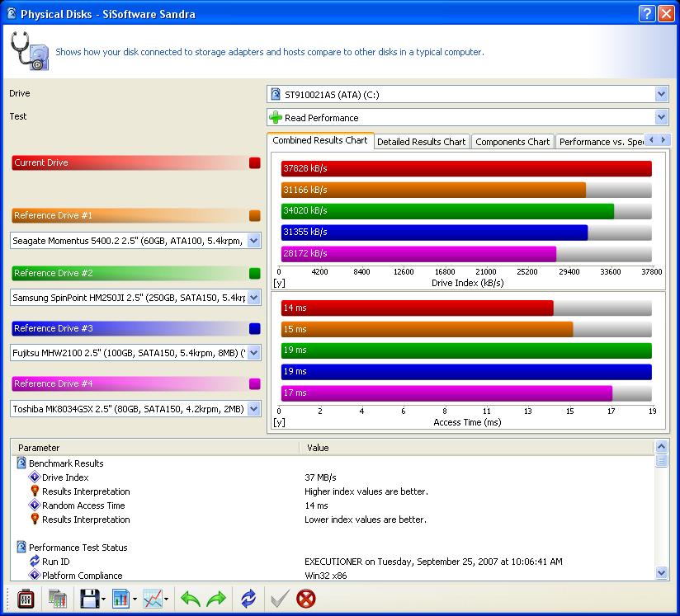Toggle the Current Drive red indicator

tap(254, 163)
